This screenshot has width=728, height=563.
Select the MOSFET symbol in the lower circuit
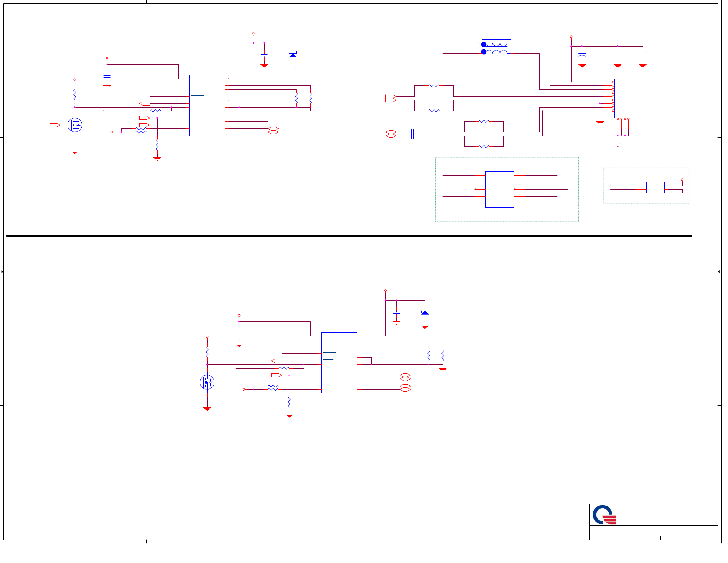207,382
